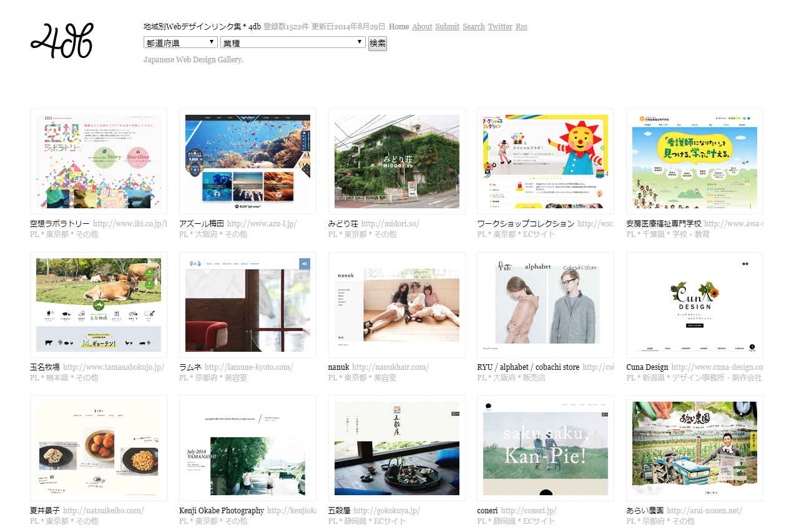
Task: Click the 'PL * 熊本県 * その他' text
Action: pyautogui.click(x=64, y=378)
